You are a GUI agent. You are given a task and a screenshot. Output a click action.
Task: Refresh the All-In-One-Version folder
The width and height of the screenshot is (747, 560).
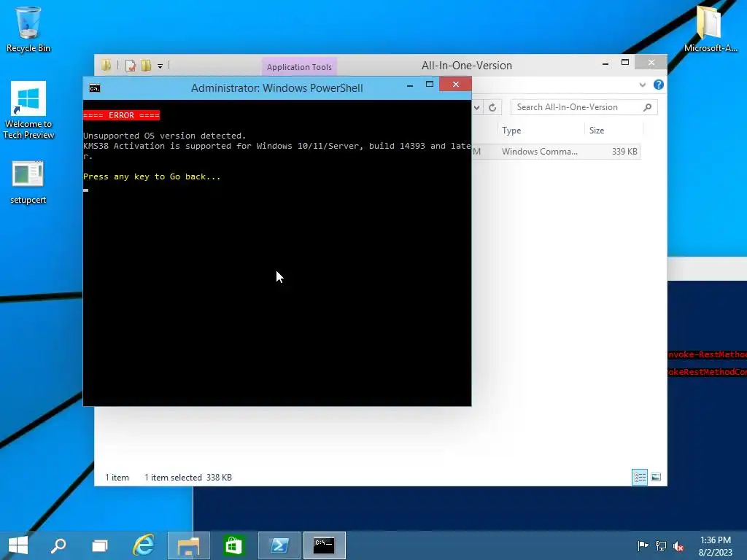492,107
